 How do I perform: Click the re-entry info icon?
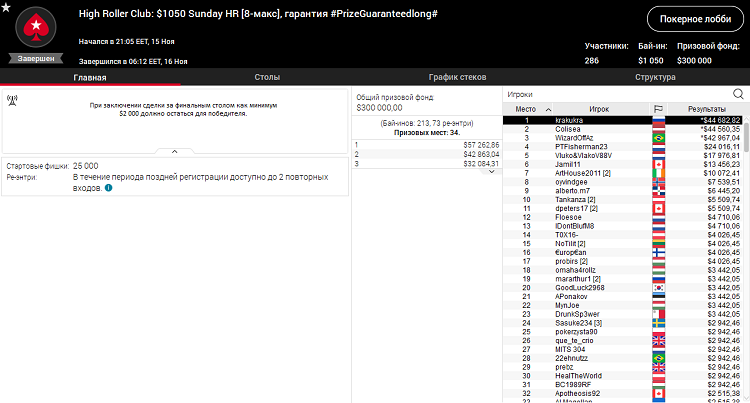108,188
